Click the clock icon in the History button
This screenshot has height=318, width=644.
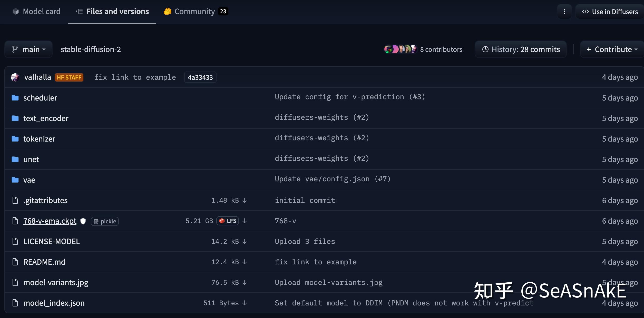click(x=486, y=49)
